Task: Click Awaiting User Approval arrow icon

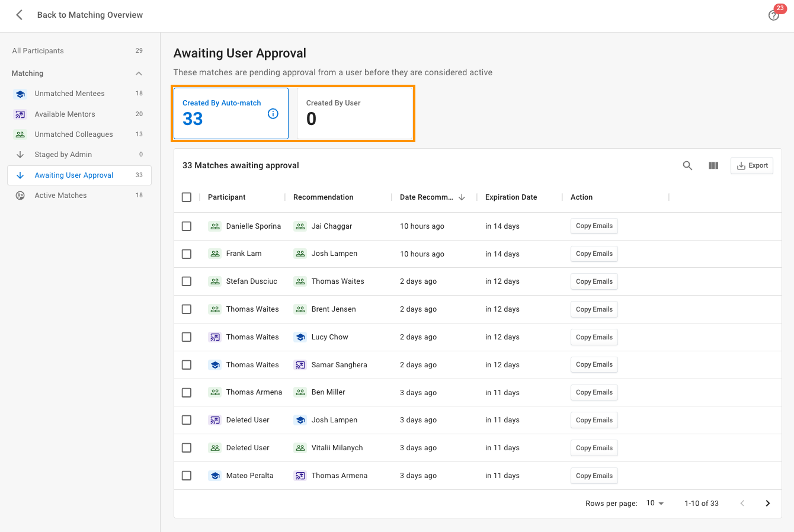Action: coord(20,175)
